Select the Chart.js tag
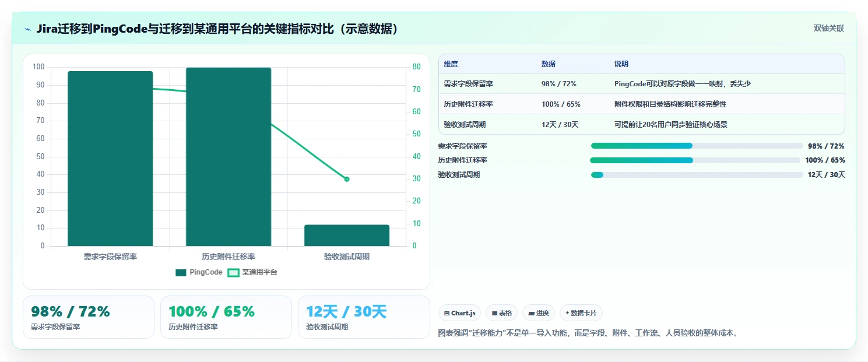This screenshot has width=868, height=362. tap(459, 313)
